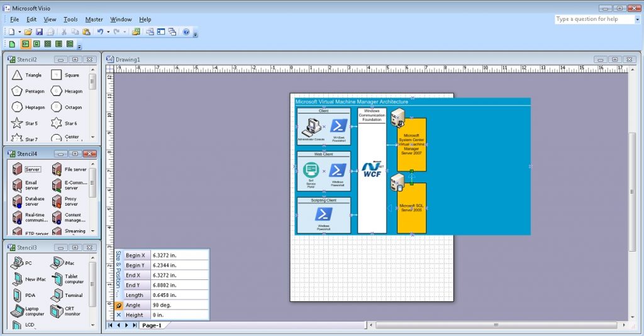The image size is (644, 336).
Task: Click the Undo arrow icon
Action: 100,32
